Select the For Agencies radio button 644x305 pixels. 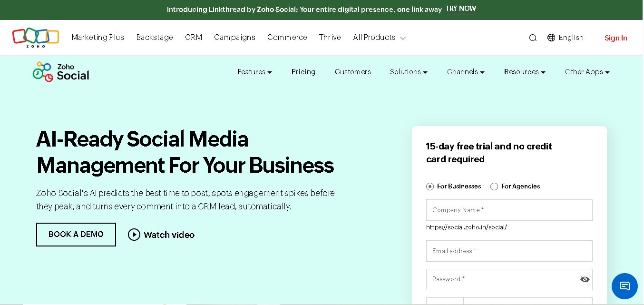point(494,187)
